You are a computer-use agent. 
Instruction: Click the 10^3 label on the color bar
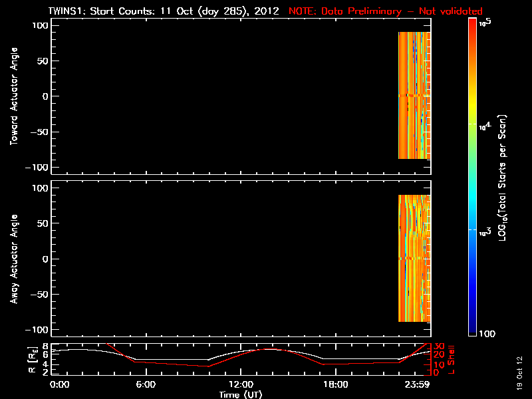pyautogui.click(x=485, y=232)
